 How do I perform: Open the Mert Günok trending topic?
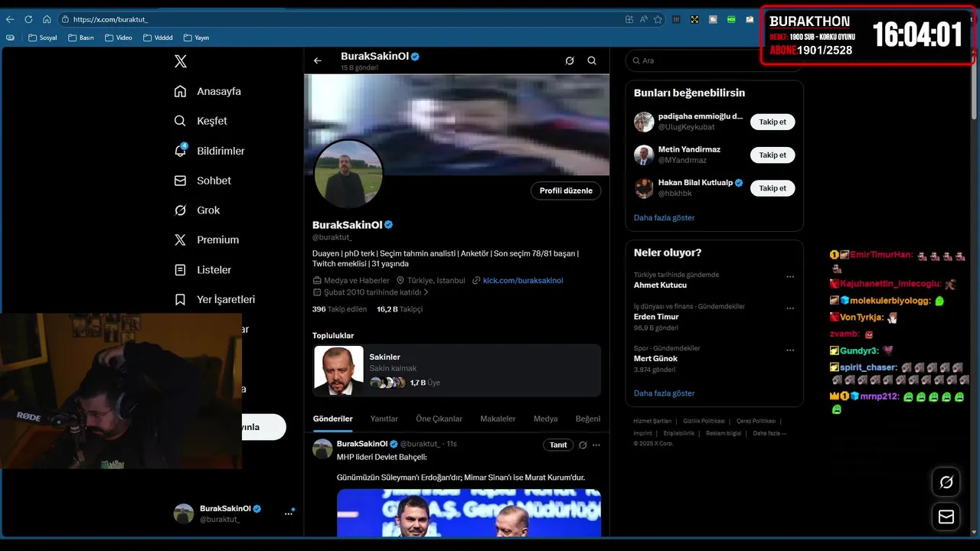click(x=655, y=358)
